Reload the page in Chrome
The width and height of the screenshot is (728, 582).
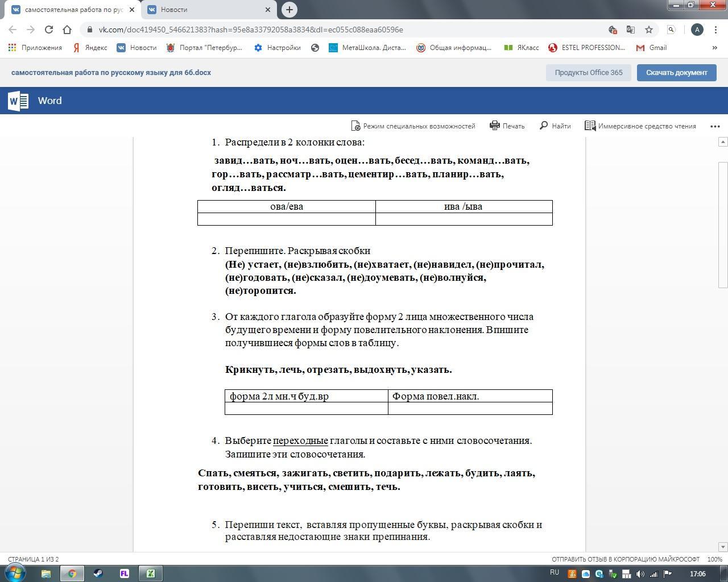49,30
